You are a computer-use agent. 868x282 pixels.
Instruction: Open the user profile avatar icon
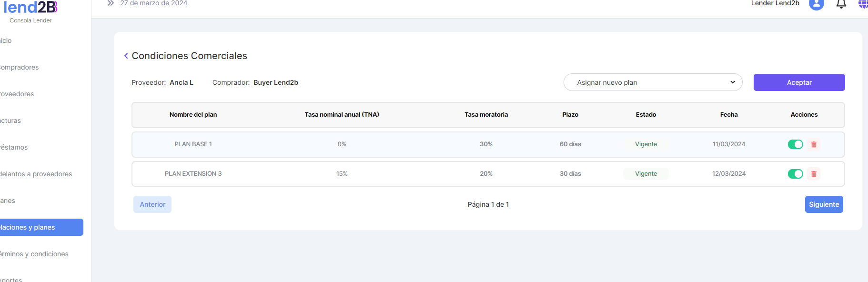coord(816,4)
